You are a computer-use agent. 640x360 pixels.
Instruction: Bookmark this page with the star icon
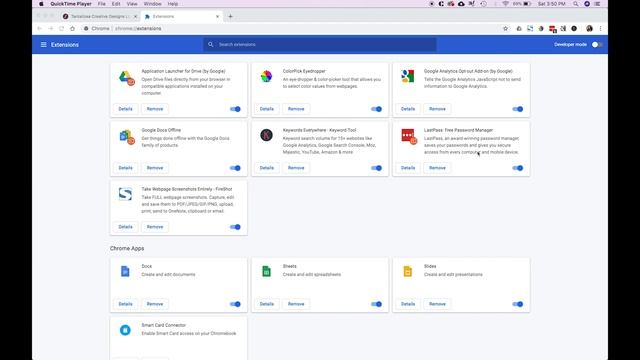point(506,29)
